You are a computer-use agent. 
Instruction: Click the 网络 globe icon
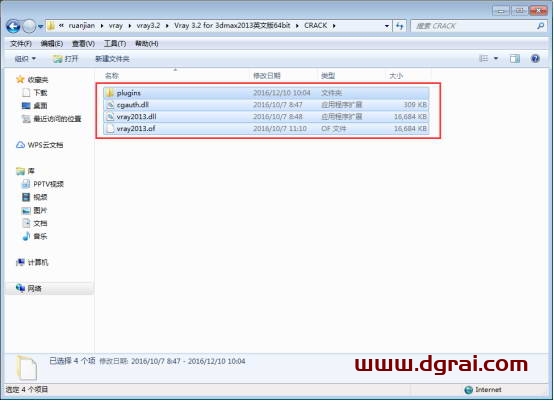[x=20, y=288]
